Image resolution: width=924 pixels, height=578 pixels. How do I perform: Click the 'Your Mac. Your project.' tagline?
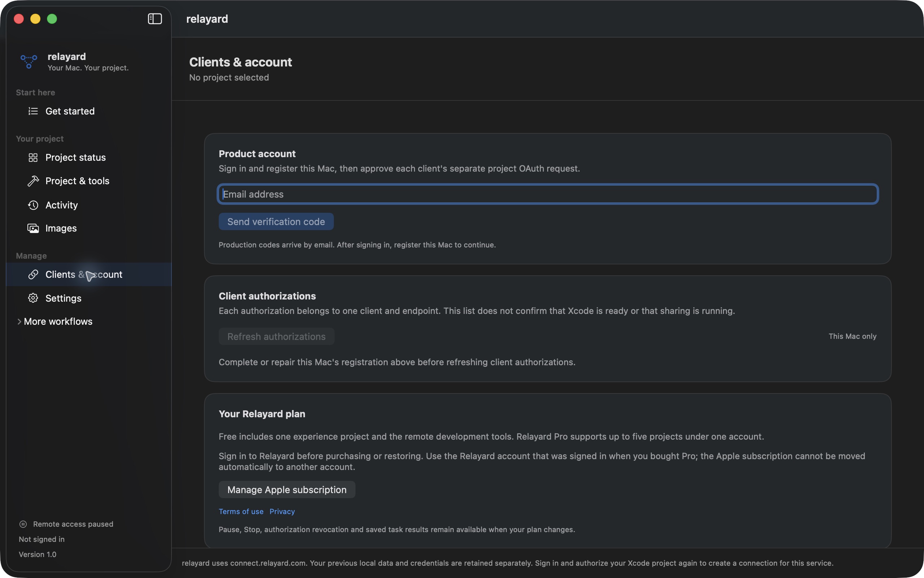(88, 68)
